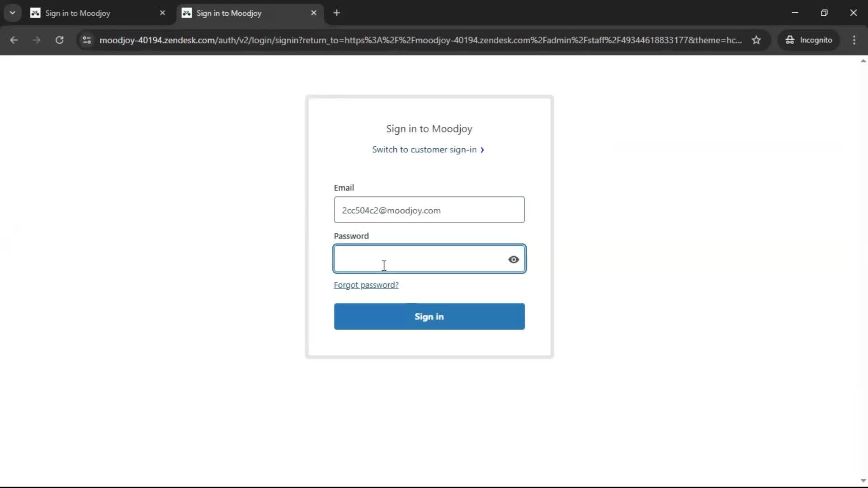Open Switch to customer sign-in link
Image resolution: width=868 pixels, height=488 pixels.
coord(428,150)
